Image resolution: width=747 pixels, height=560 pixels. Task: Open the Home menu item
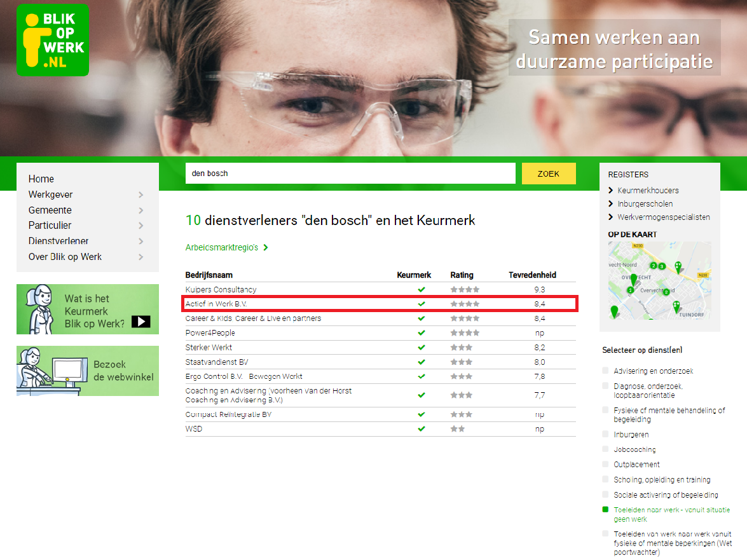(41, 179)
